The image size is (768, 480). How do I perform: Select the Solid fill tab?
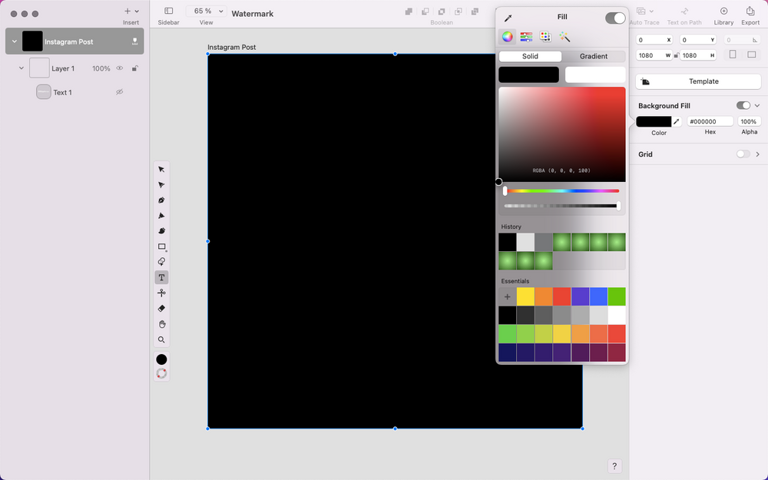[530, 56]
